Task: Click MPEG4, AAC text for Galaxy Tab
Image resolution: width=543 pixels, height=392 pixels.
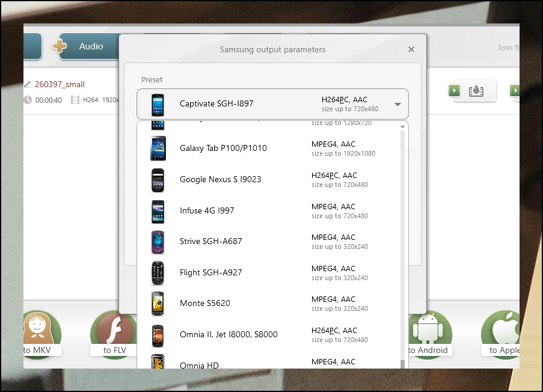Action: 333,144
